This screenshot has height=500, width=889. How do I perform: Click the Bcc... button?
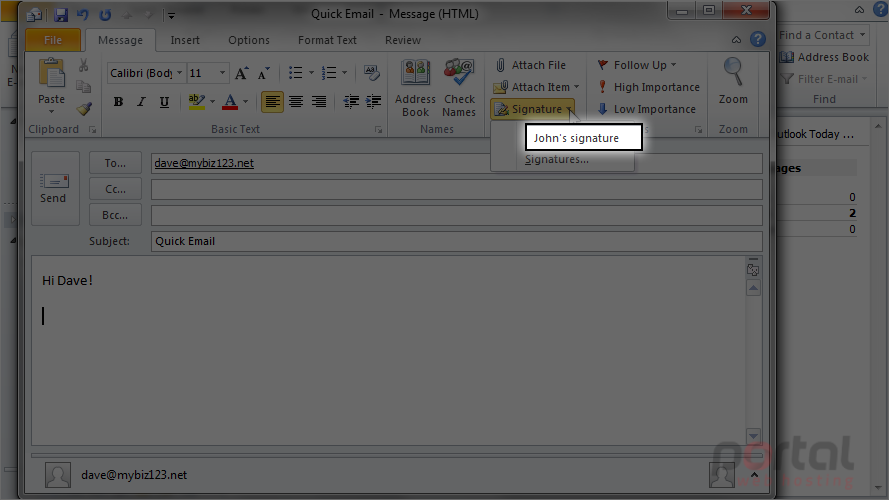pyautogui.click(x=115, y=215)
